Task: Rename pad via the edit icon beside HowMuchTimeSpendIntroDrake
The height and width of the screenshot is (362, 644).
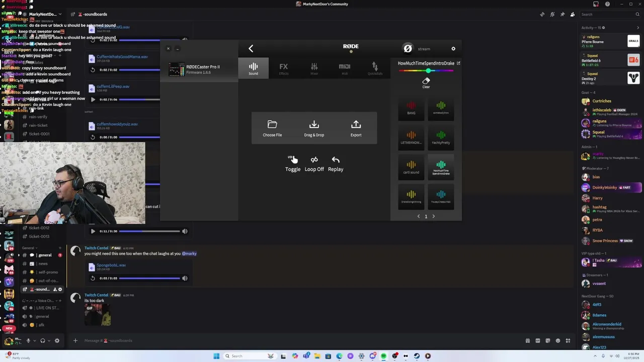Action: [x=458, y=63]
